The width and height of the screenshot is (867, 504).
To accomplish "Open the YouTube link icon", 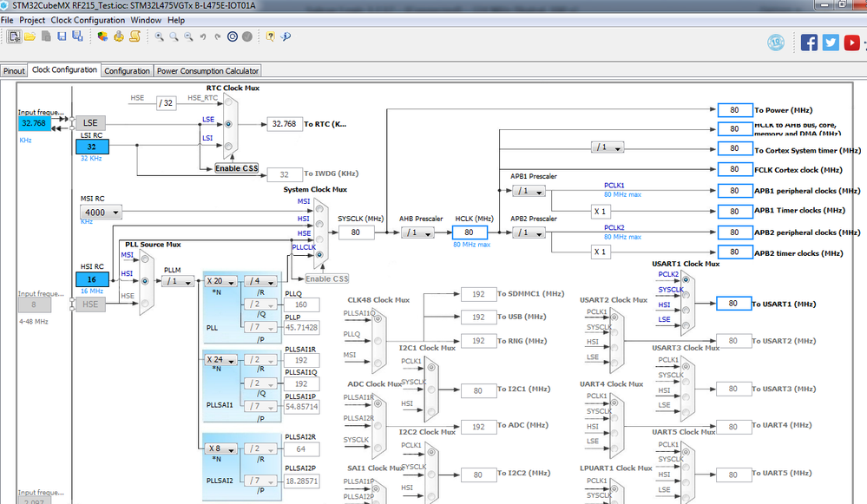I will [852, 43].
